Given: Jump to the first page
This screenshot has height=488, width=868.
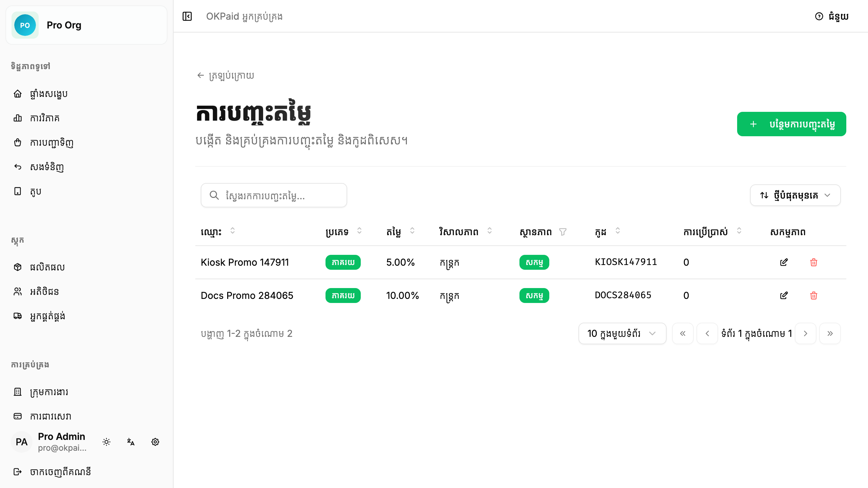Looking at the screenshot, I should 683,333.
